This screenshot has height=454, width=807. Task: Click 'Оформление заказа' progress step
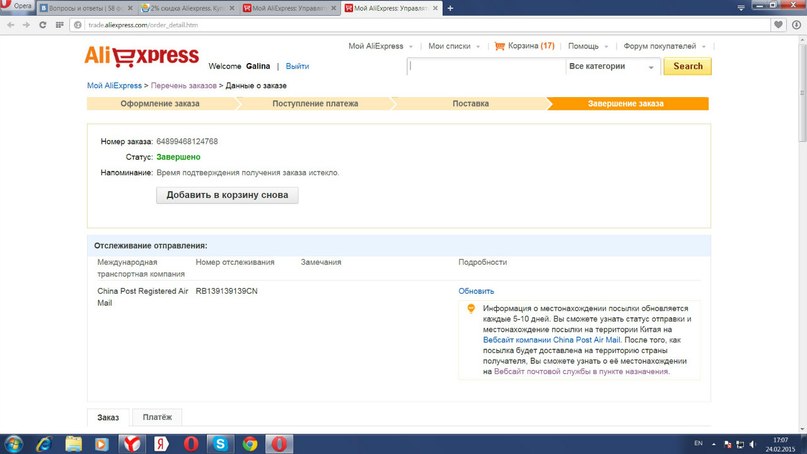point(160,103)
